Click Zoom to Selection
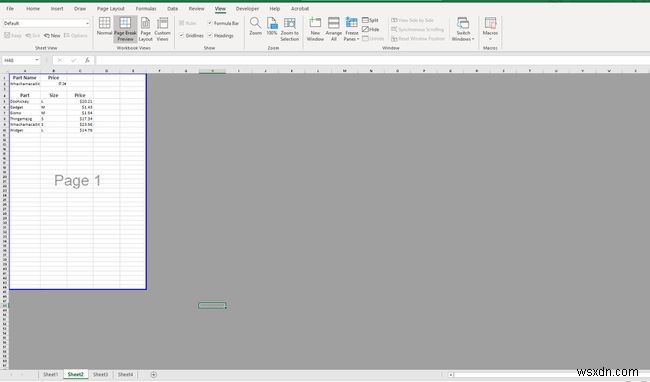Screen dimensions: 650x382 289,29
